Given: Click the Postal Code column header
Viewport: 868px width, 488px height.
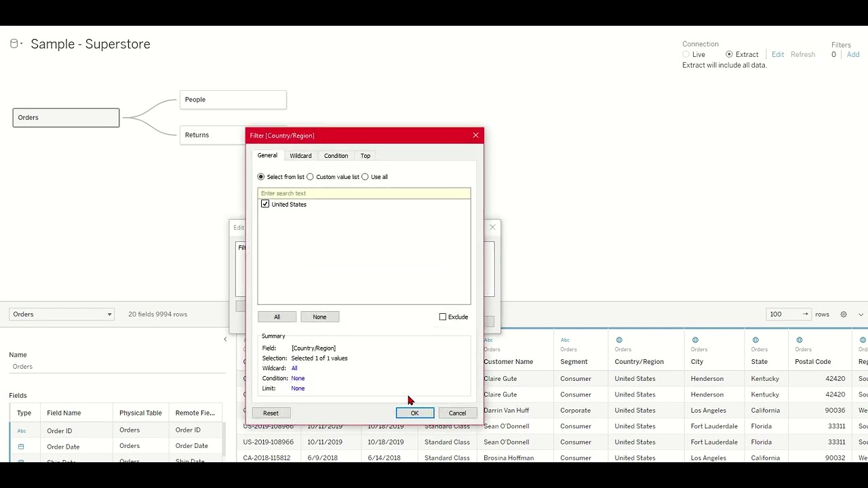Looking at the screenshot, I should click(813, 362).
